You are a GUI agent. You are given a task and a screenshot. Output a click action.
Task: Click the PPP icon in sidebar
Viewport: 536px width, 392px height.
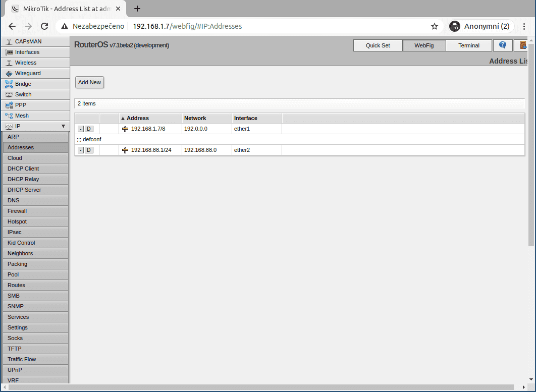9,105
